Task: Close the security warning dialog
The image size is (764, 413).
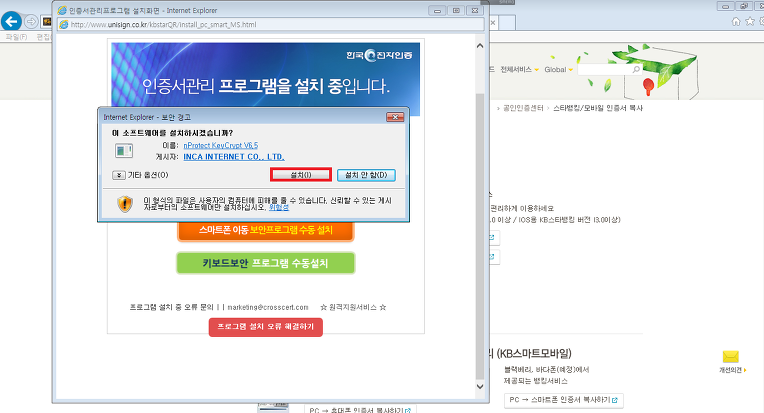Action: tap(395, 117)
